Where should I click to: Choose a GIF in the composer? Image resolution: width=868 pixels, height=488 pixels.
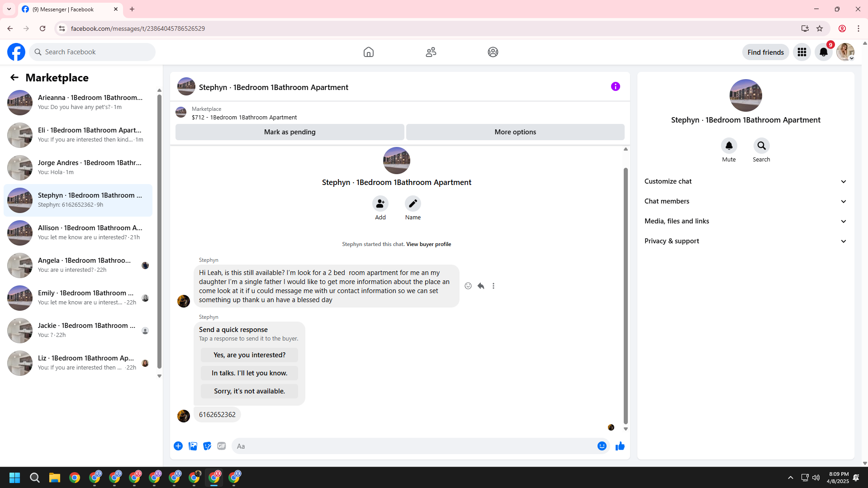click(x=222, y=446)
